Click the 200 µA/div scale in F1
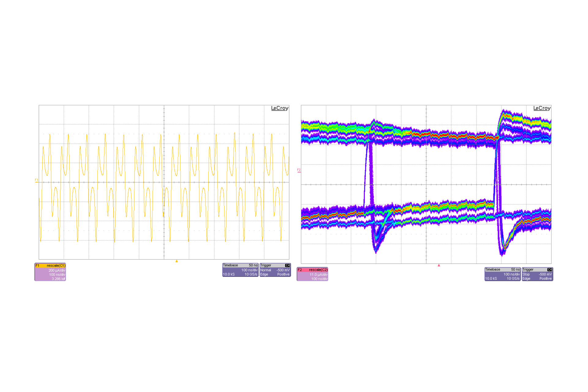This screenshot has height=392, width=588. click(x=57, y=270)
